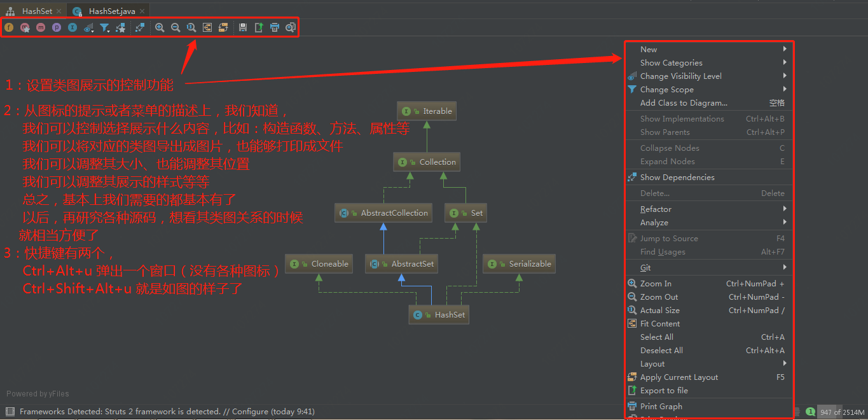This screenshot has height=420, width=868.
Task: Select the Serializable interface node
Action: pyautogui.click(x=519, y=264)
